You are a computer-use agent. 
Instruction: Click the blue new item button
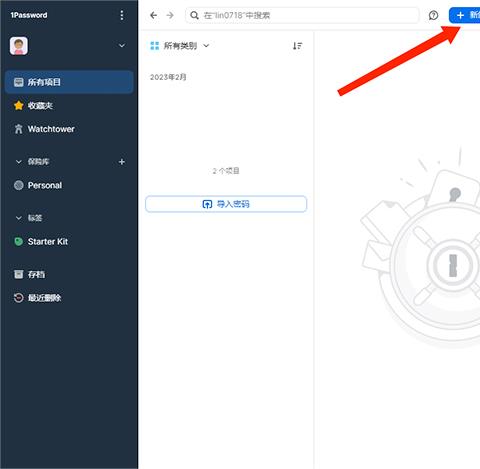coord(465,15)
